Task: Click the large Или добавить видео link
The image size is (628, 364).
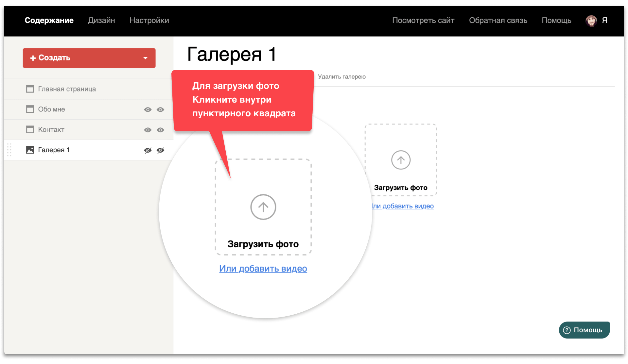Action: click(x=263, y=269)
